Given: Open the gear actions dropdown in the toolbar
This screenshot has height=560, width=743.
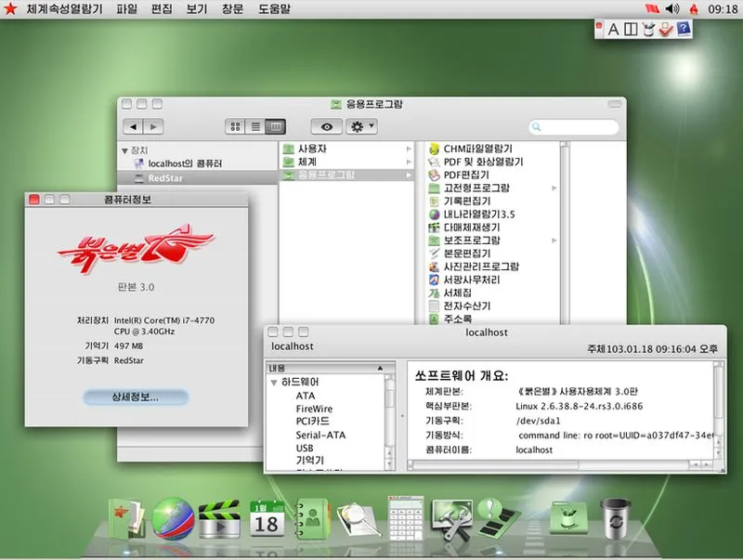Looking at the screenshot, I should pyautogui.click(x=358, y=125).
